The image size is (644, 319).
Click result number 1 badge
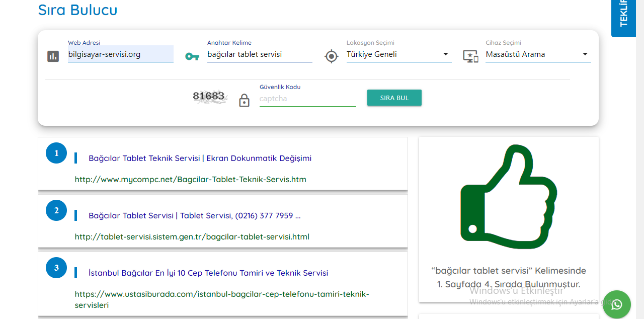click(x=56, y=153)
